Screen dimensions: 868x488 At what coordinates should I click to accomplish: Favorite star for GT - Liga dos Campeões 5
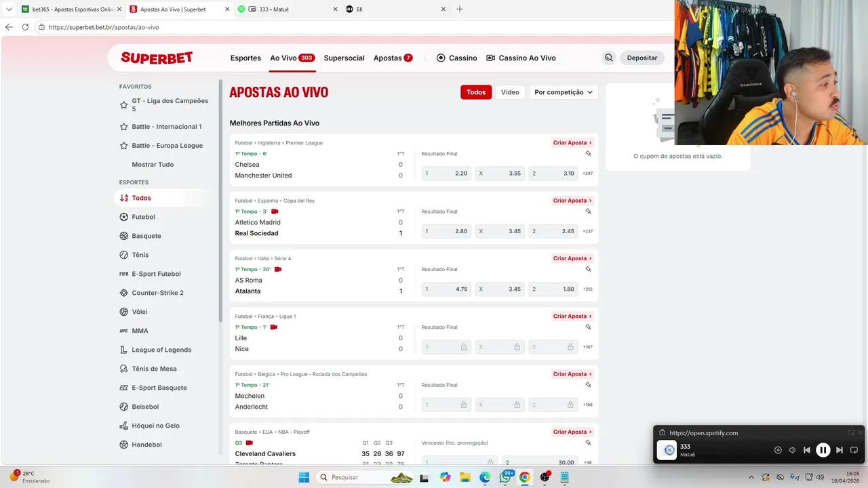123,105
